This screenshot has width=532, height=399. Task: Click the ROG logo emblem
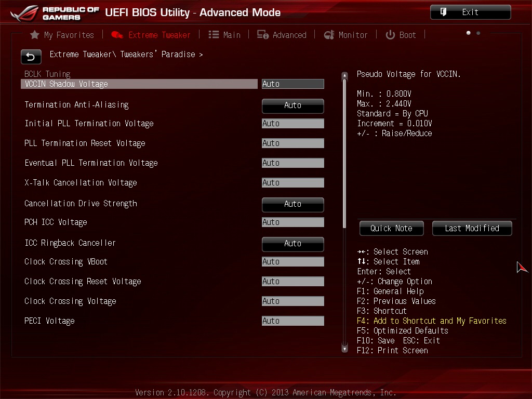24,13
